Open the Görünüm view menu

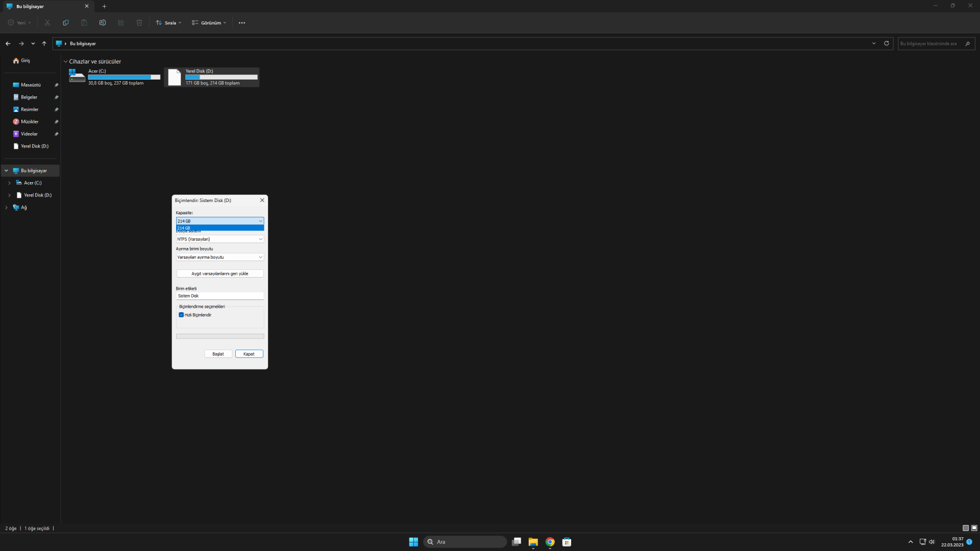tap(209, 23)
